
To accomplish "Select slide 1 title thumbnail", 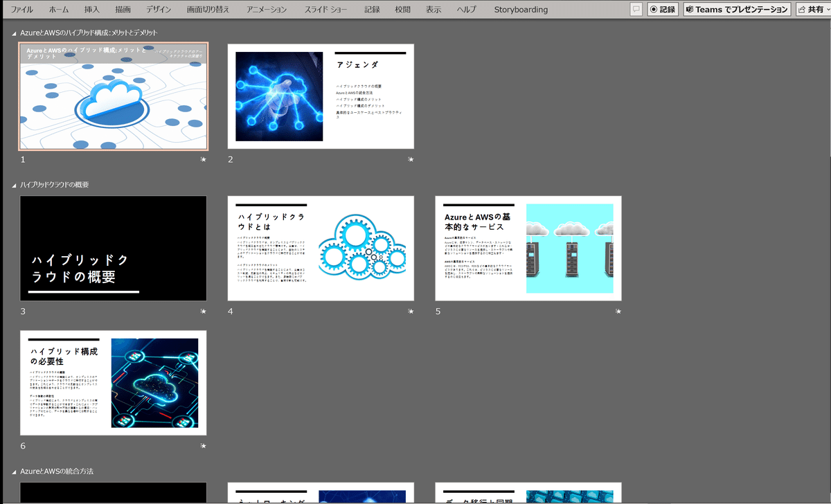I will coord(114,96).
